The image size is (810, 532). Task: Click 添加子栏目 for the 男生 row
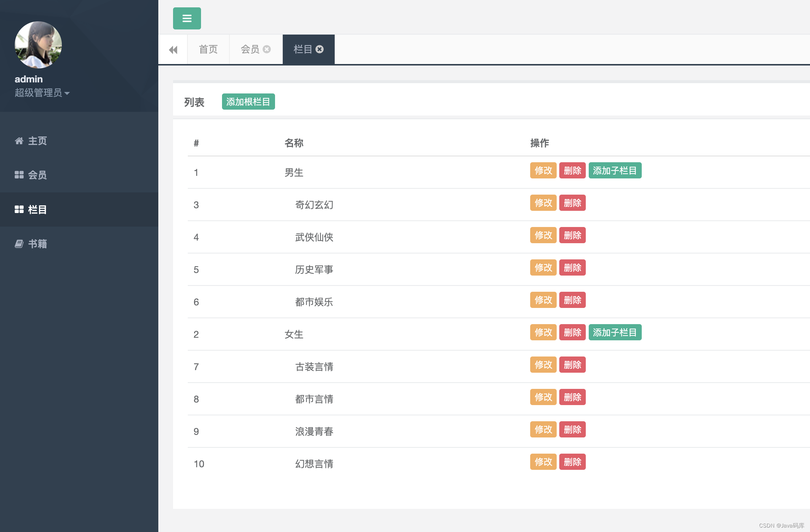(614, 170)
